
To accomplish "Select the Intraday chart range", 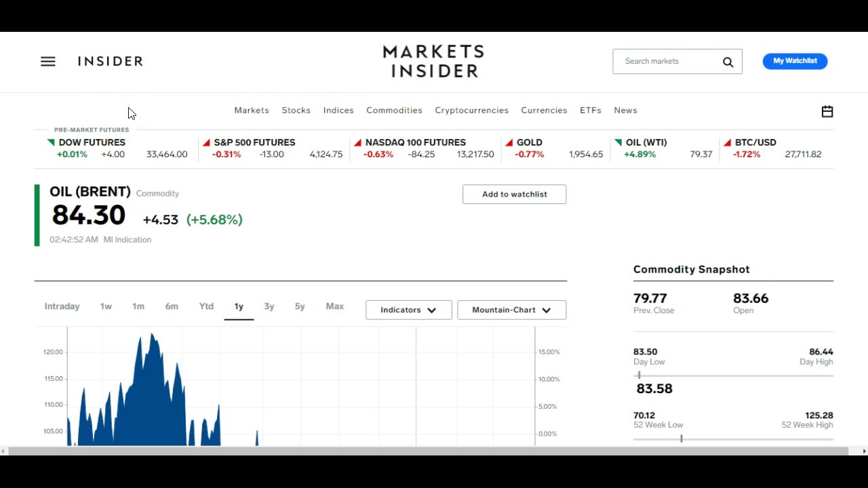I will (x=62, y=306).
